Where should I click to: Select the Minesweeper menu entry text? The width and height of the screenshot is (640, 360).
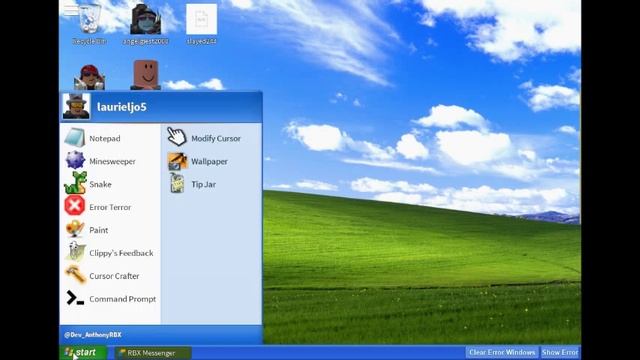112,161
